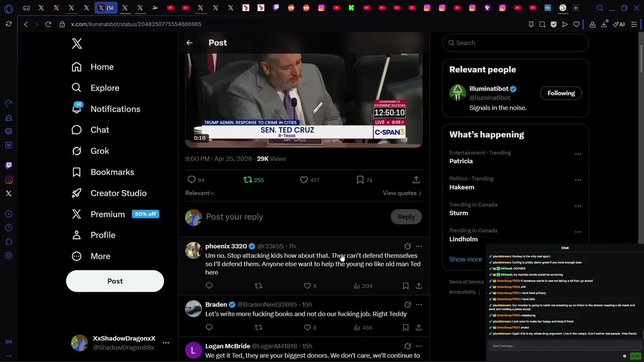Click the browser address bar URL
The width and height of the screenshot is (644, 362).
[x=136, y=24]
